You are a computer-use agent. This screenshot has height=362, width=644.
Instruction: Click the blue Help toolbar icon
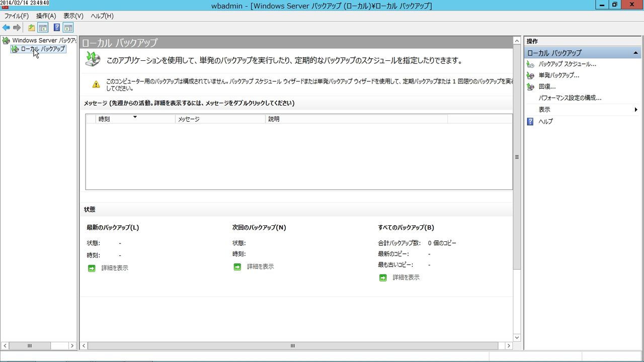(x=57, y=28)
